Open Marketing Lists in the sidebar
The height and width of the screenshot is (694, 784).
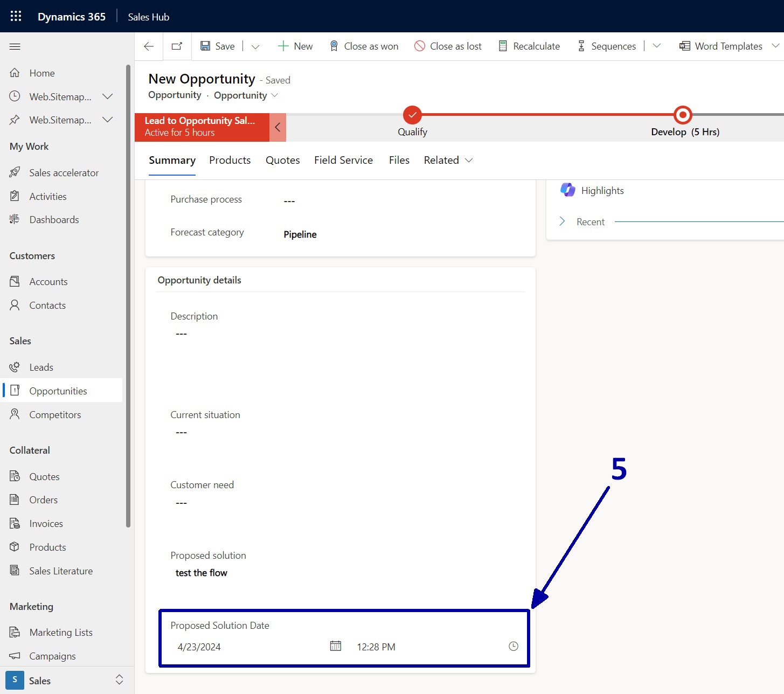coord(61,632)
